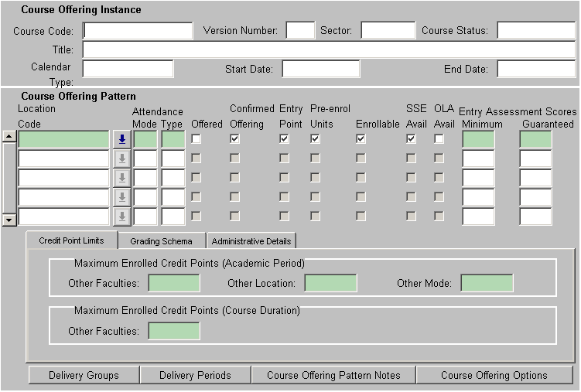Toggle the Offered checkbox in the first row
This screenshot has width=581, height=392.
coord(197,139)
